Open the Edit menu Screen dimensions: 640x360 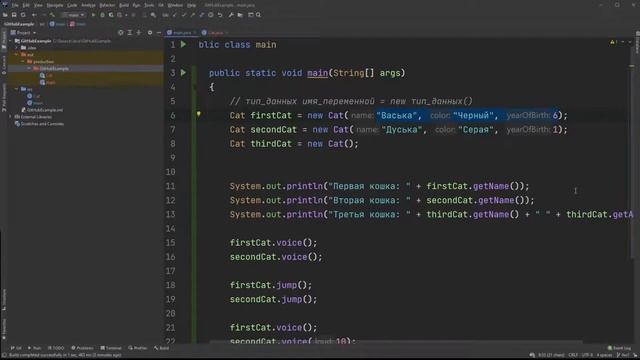(x=26, y=5)
